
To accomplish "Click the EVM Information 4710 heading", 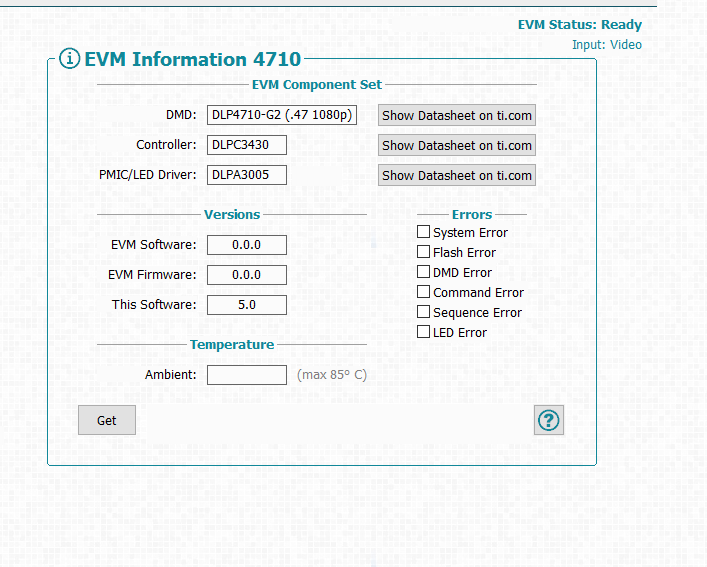I will [x=193, y=59].
